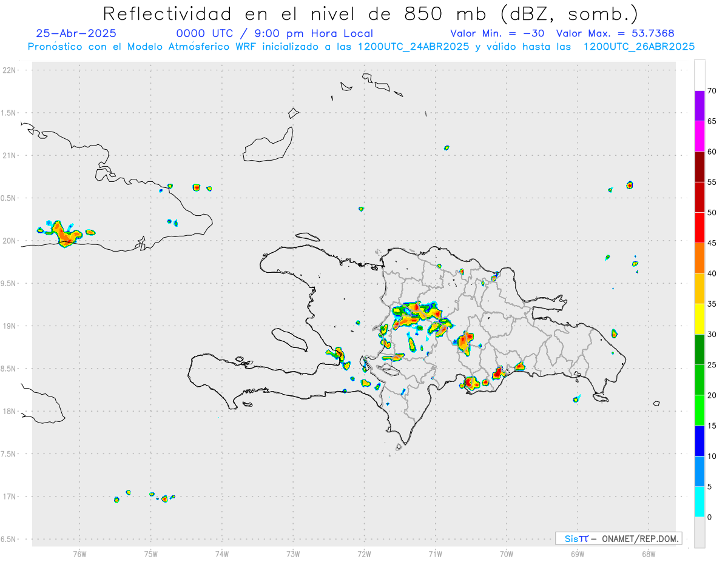728x562 pixels.
Task: Click the '21N' latitude axis label
Action: pyautogui.click(x=10, y=156)
